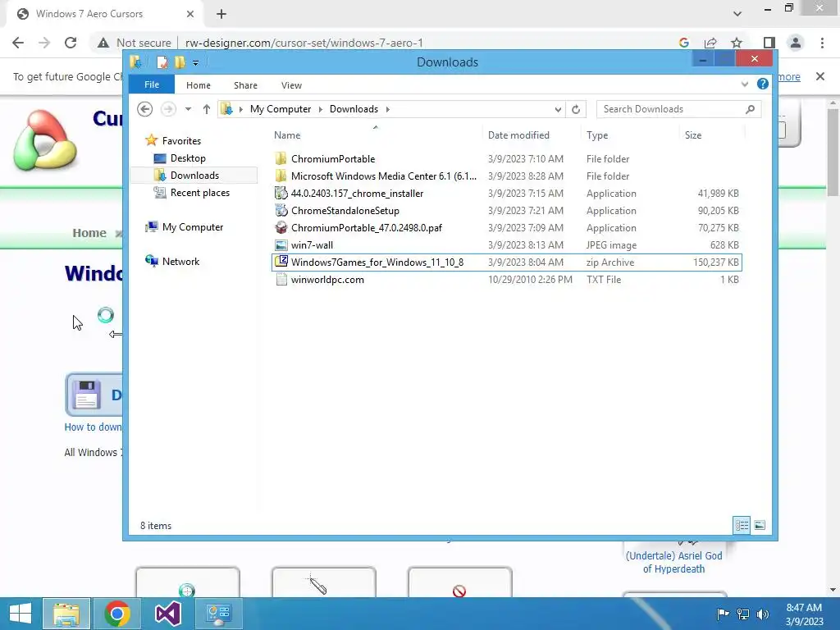Image resolution: width=840 pixels, height=630 pixels.
Task: Open the Chrome profile avatar
Action: 796,43
